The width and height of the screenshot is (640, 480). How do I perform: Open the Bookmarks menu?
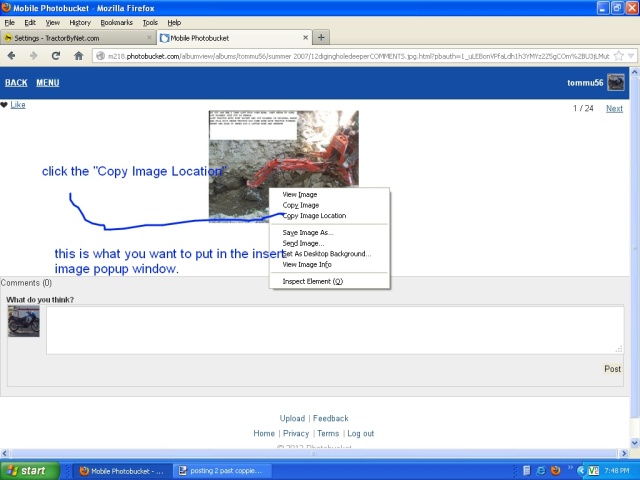point(116,22)
